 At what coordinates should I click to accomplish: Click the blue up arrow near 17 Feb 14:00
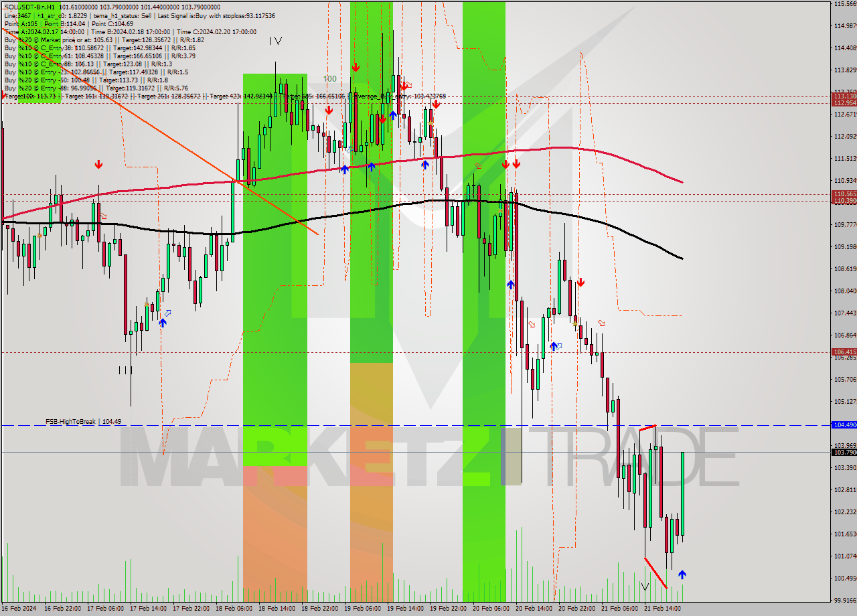[x=163, y=323]
